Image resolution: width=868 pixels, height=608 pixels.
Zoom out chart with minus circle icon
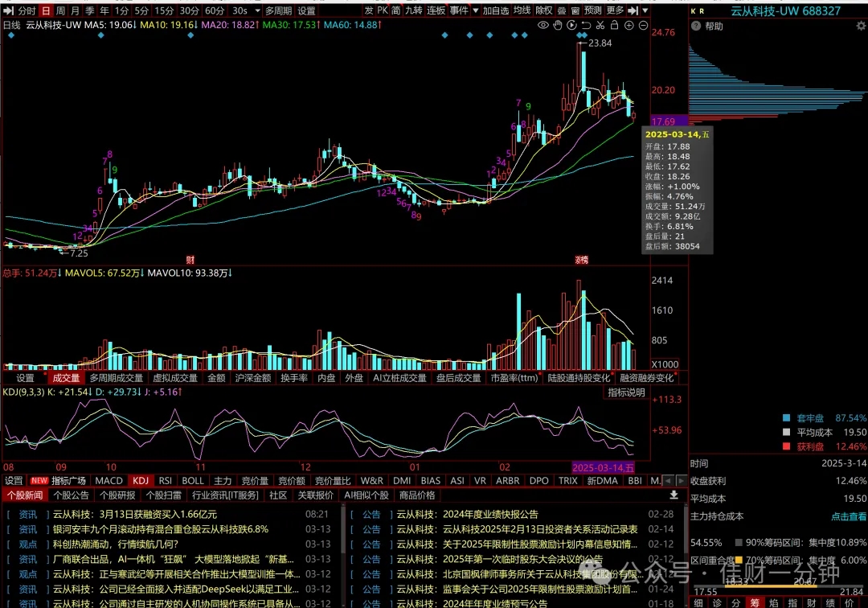(x=643, y=26)
